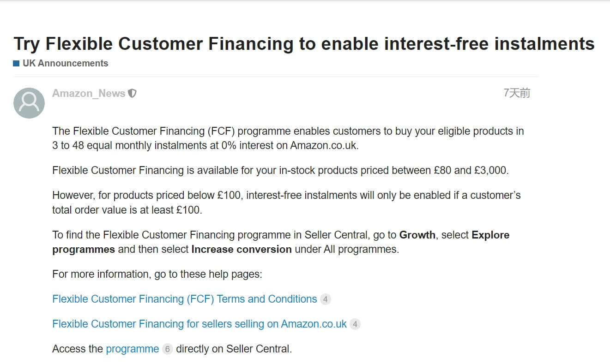
Task: Open Flexible Customer Financing for sellers link
Action: (x=199, y=324)
